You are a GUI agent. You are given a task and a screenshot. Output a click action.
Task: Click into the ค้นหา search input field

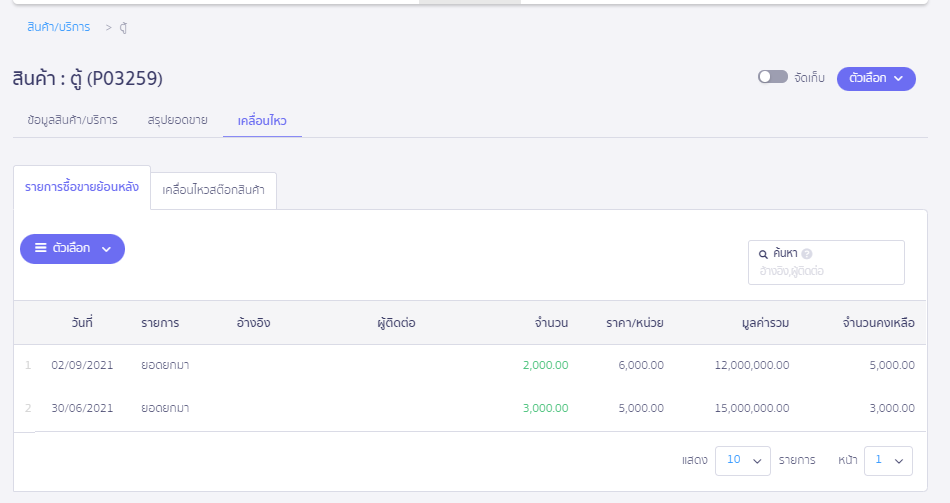point(826,271)
